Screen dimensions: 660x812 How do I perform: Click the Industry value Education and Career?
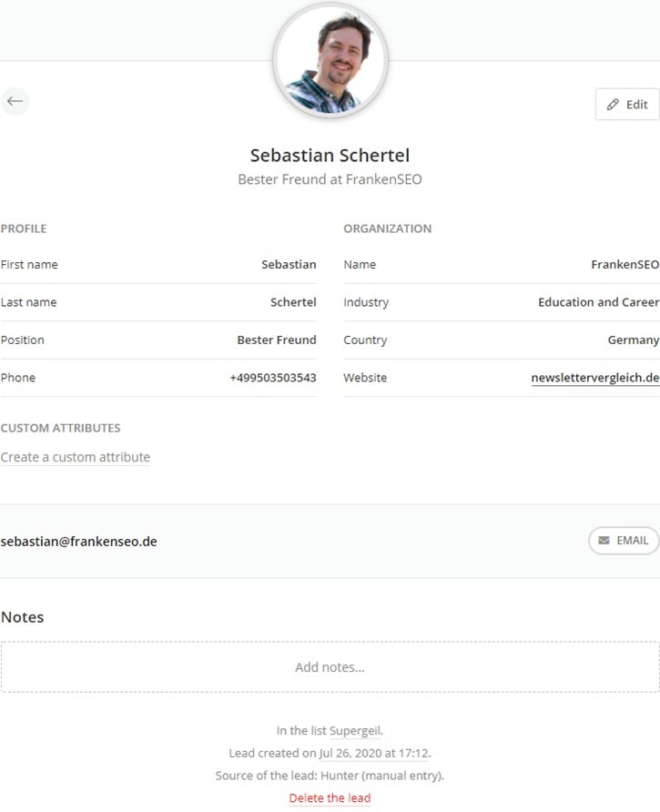[598, 302]
